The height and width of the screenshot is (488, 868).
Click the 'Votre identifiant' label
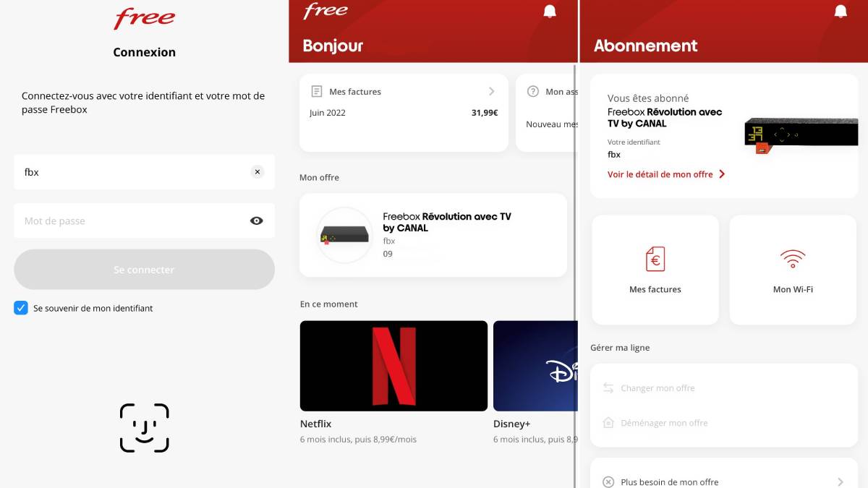(x=634, y=142)
